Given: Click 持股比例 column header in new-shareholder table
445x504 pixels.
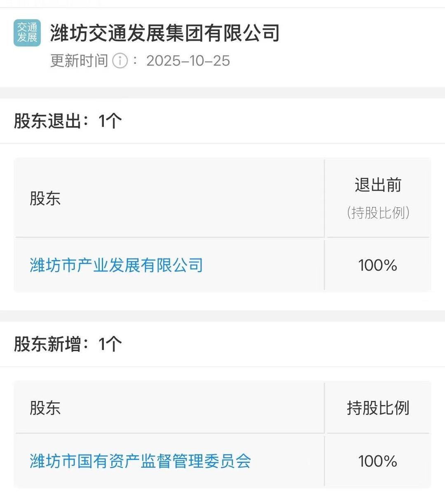Looking at the screenshot, I should coord(378,408).
